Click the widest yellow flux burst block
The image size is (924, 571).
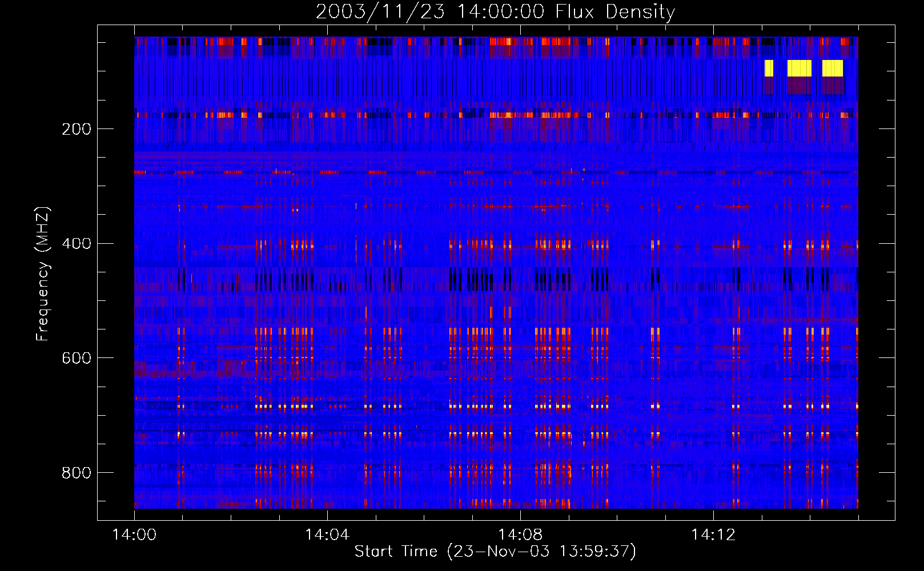tap(800, 68)
